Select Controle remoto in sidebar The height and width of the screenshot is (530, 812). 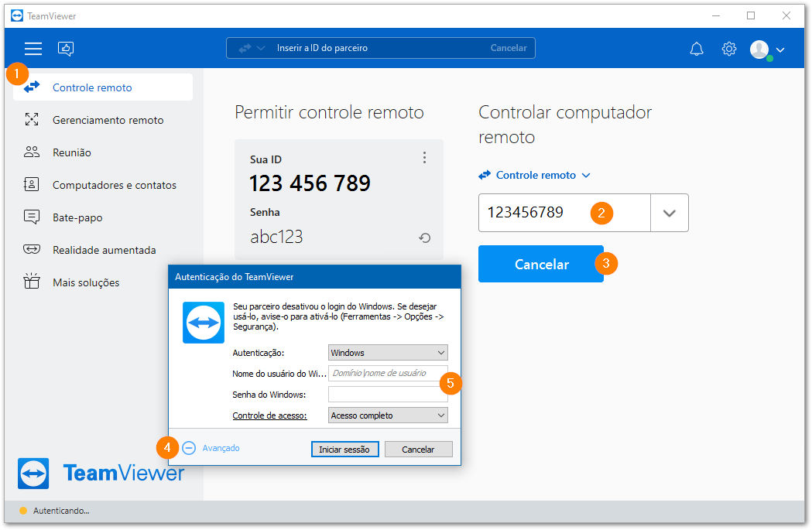pos(103,87)
